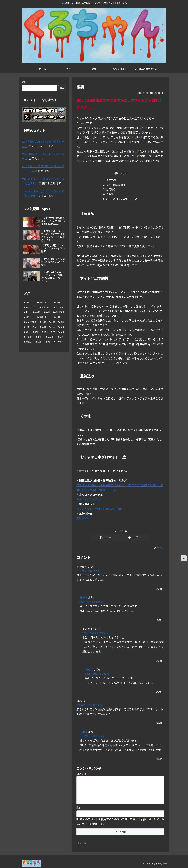The height and width of the screenshot is (868, 188).
Task: Expand the dropdown arrow next to グロ
Action: [x=80, y=69]
